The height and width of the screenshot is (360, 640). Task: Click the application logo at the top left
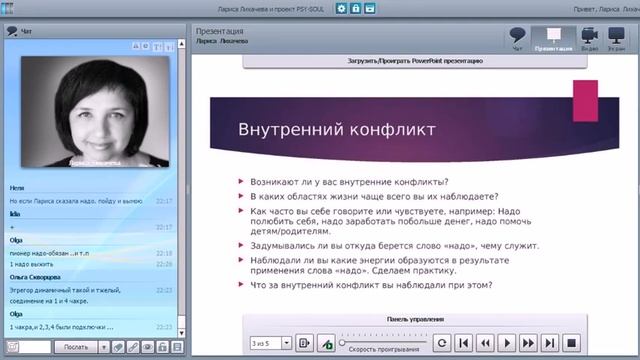7,8
